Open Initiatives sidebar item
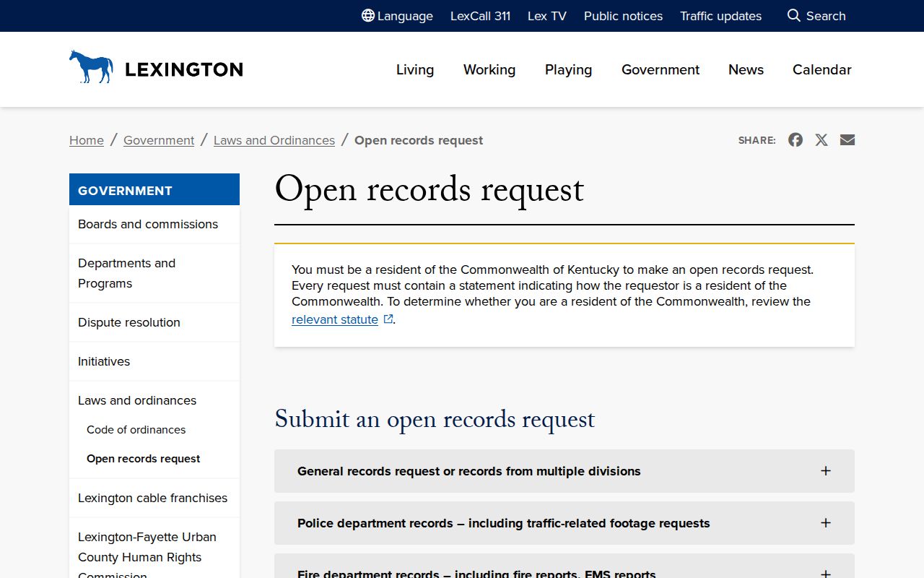 click(x=154, y=361)
